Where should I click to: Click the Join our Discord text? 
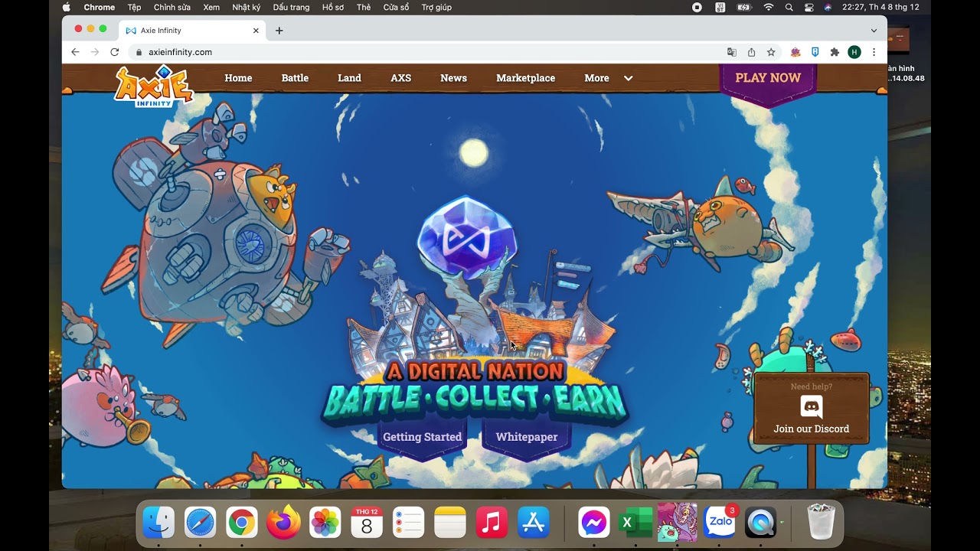[x=811, y=429]
